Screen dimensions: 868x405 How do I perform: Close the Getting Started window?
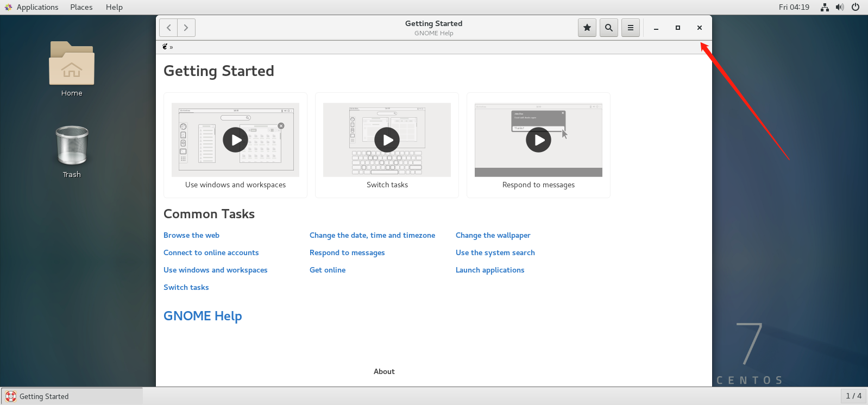(x=700, y=28)
